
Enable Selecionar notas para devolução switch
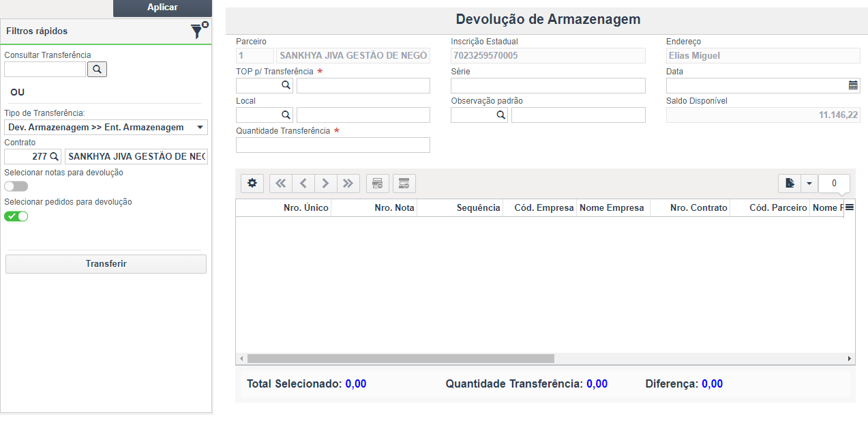(16, 186)
